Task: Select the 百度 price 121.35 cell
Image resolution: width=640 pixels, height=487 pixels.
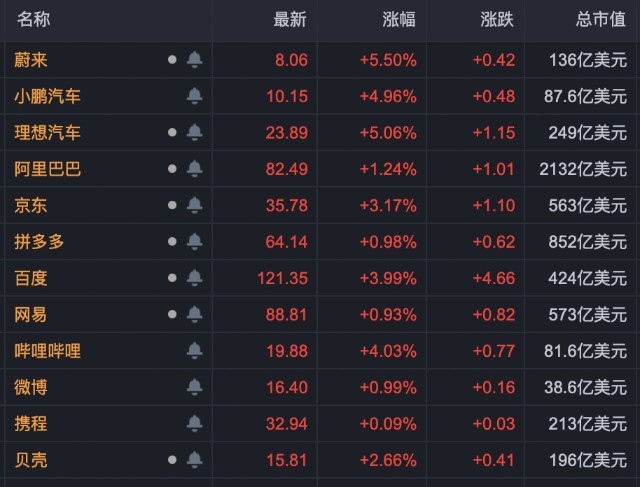Action: 282,278
